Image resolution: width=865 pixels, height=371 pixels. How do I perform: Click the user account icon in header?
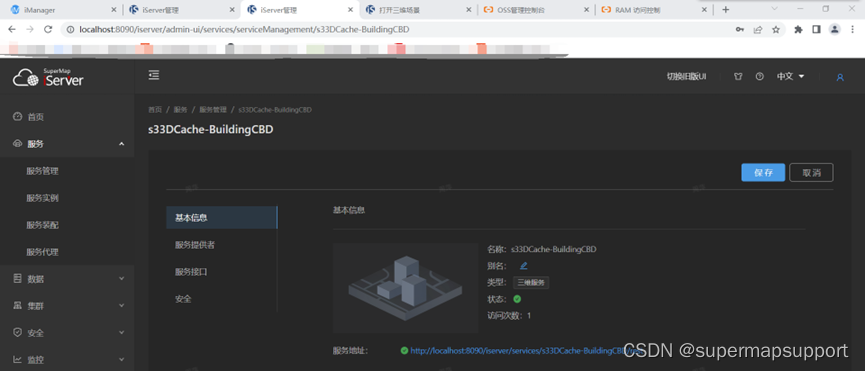pos(840,77)
